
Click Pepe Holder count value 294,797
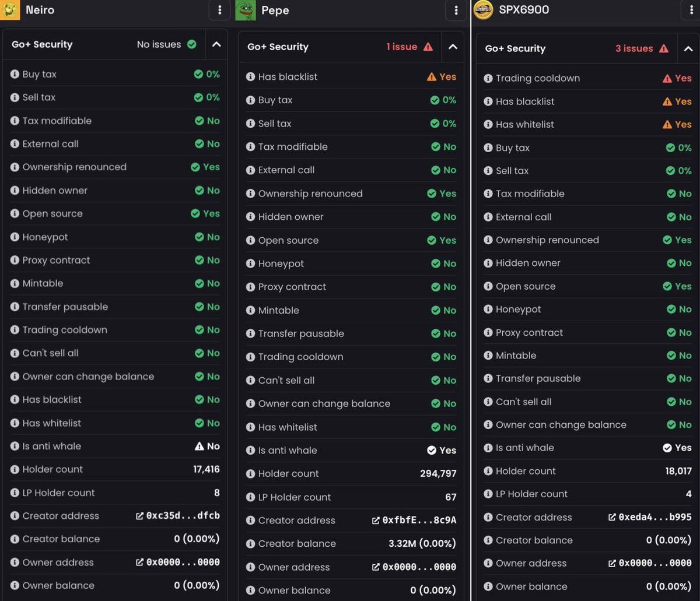pos(438,474)
